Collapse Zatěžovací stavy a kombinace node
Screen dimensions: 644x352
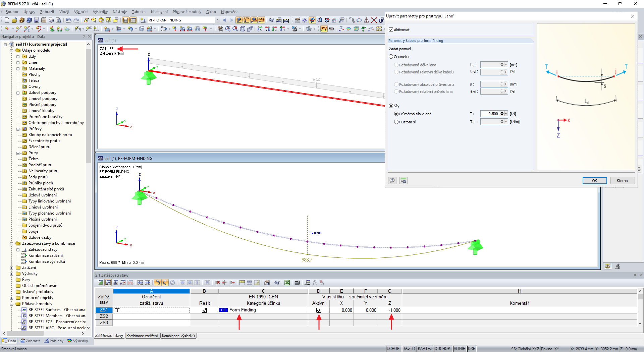coord(11,243)
